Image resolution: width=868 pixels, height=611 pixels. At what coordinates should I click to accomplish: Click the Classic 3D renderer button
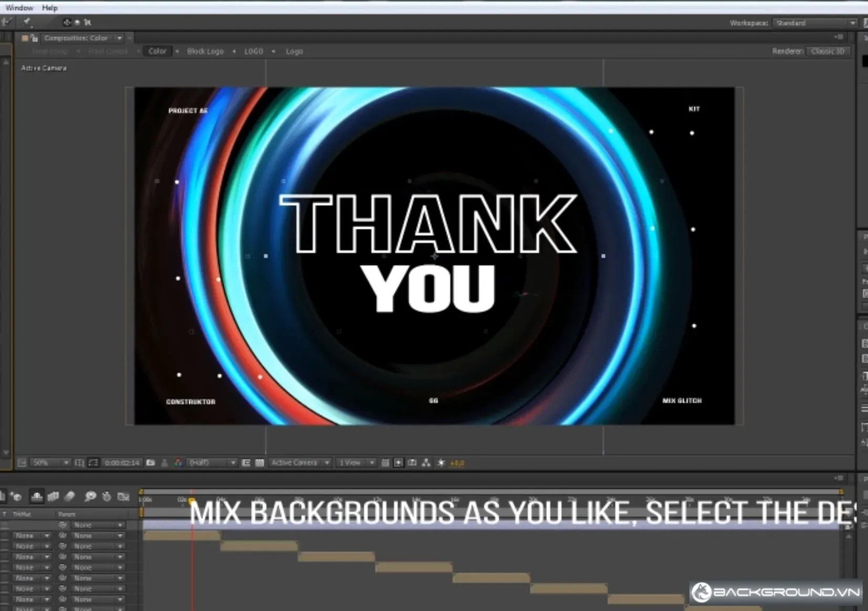(x=828, y=51)
